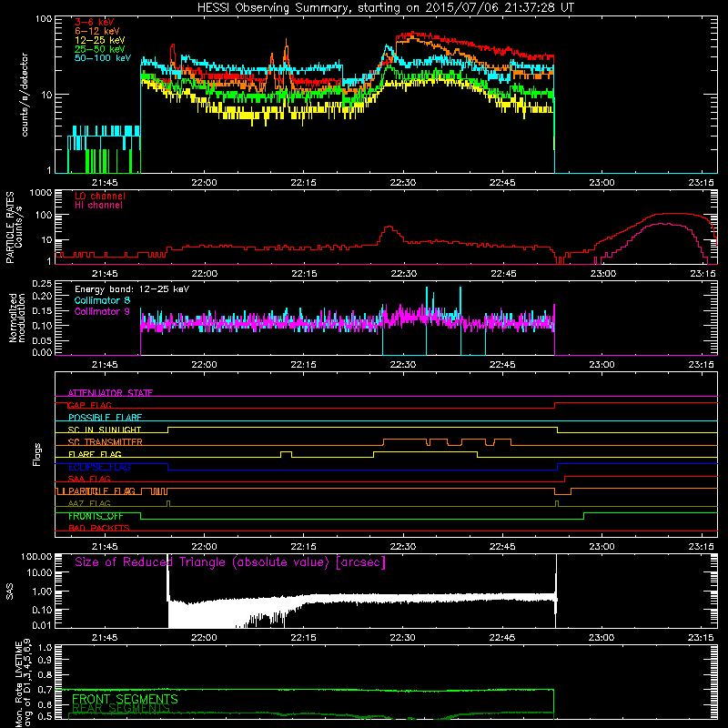Image resolution: width=728 pixels, height=728 pixels.
Task: Click the 'SC IN SUNLIGHT' flag label
Action: pos(105,430)
